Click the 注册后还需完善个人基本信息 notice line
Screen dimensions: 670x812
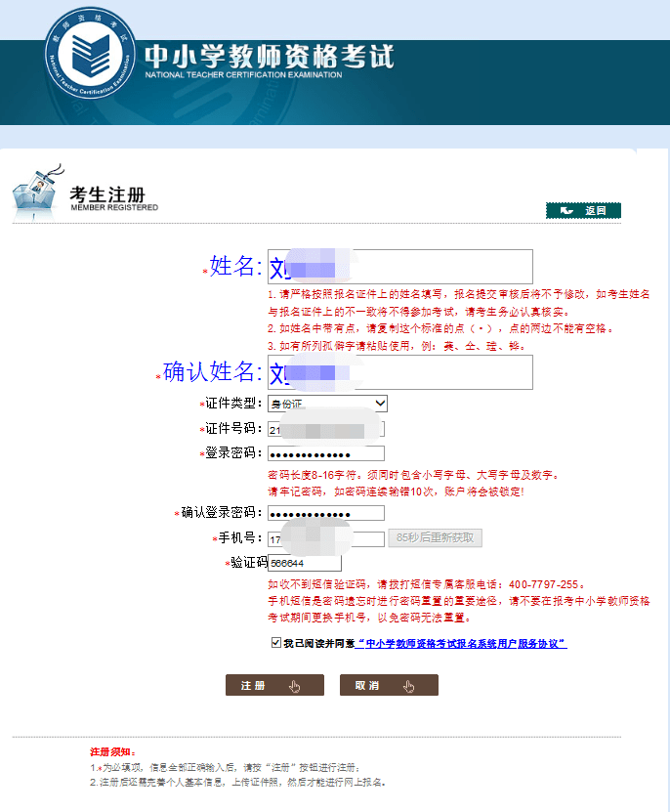pos(238,783)
